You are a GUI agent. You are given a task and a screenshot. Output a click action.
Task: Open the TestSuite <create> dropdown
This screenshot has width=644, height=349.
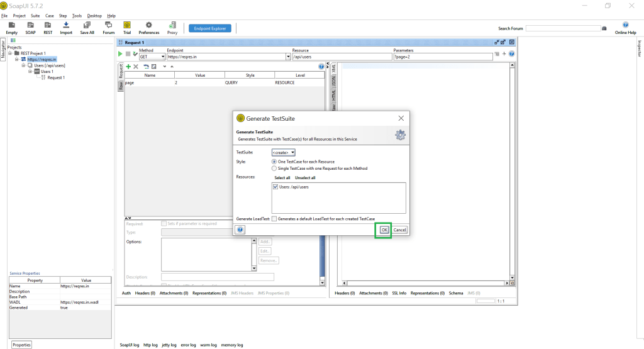tap(283, 152)
